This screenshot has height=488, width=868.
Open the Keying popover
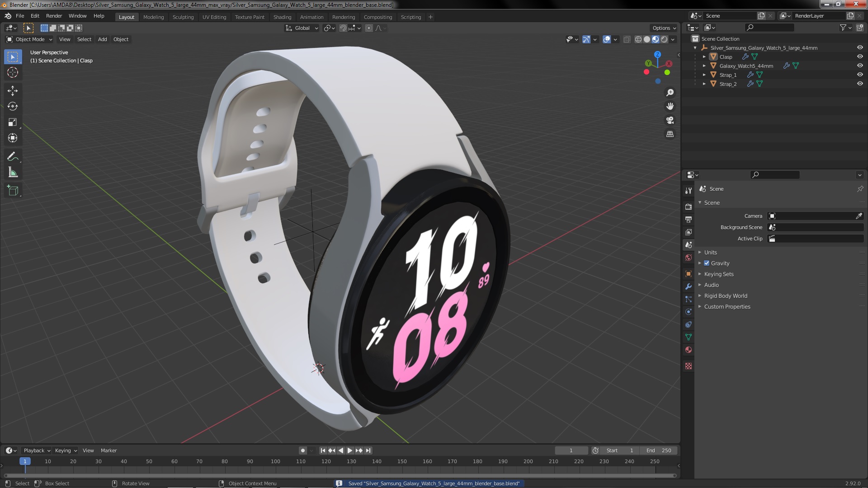pos(66,450)
